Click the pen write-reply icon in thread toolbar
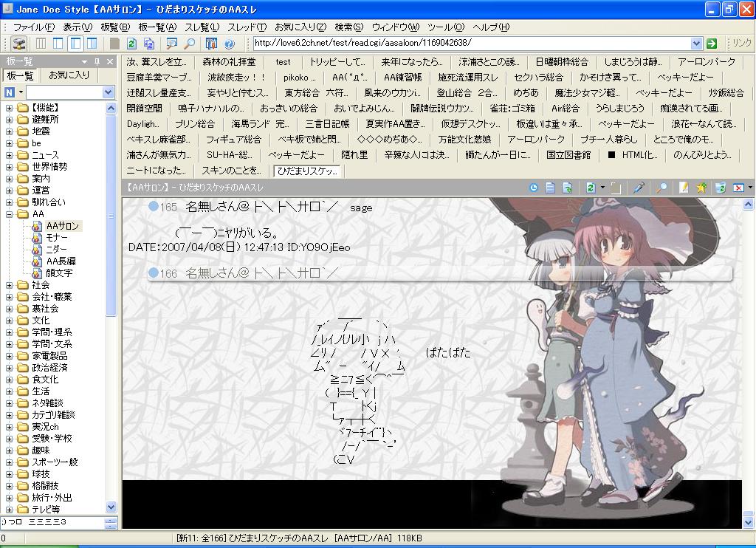The width and height of the screenshot is (756, 548). pyautogui.click(x=639, y=188)
